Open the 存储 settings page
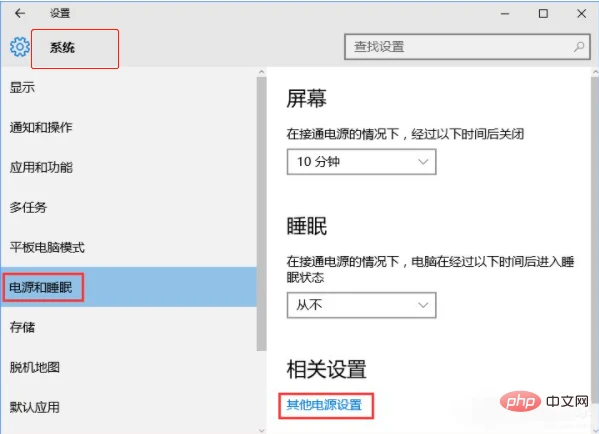 (x=128, y=327)
